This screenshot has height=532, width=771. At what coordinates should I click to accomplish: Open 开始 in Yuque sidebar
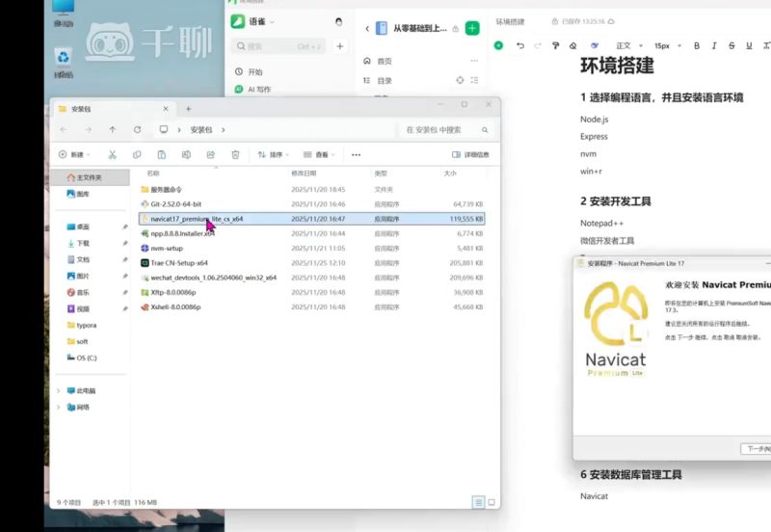point(249,72)
